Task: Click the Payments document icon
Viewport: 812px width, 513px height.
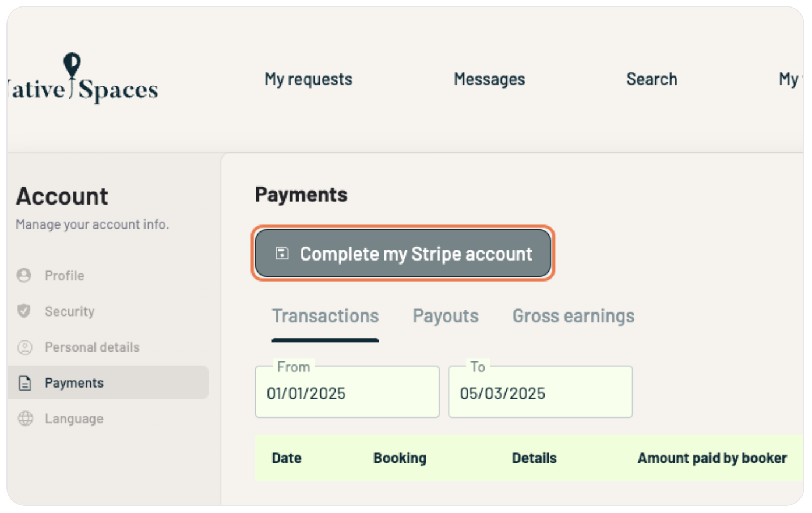Action: point(25,383)
